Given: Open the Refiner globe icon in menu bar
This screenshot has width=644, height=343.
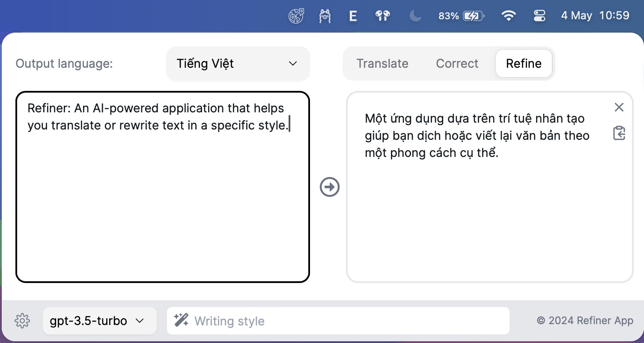Looking at the screenshot, I should (x=296, y=16).
